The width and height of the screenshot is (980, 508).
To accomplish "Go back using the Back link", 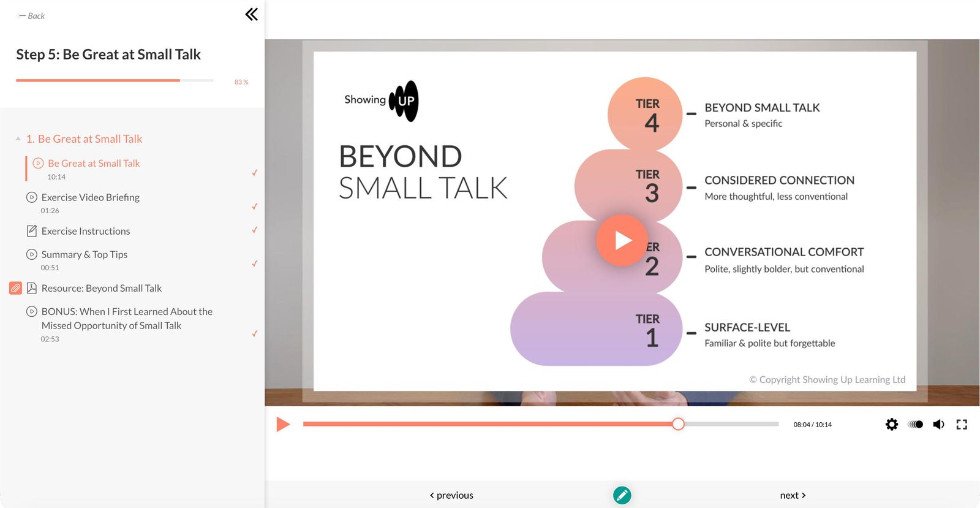I will point(32,16).
